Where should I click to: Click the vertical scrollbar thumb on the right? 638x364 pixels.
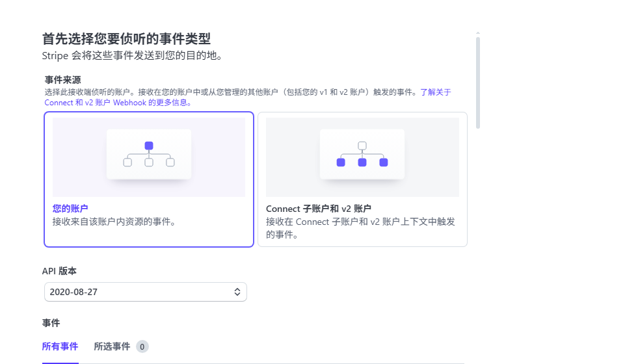point(478,81)
